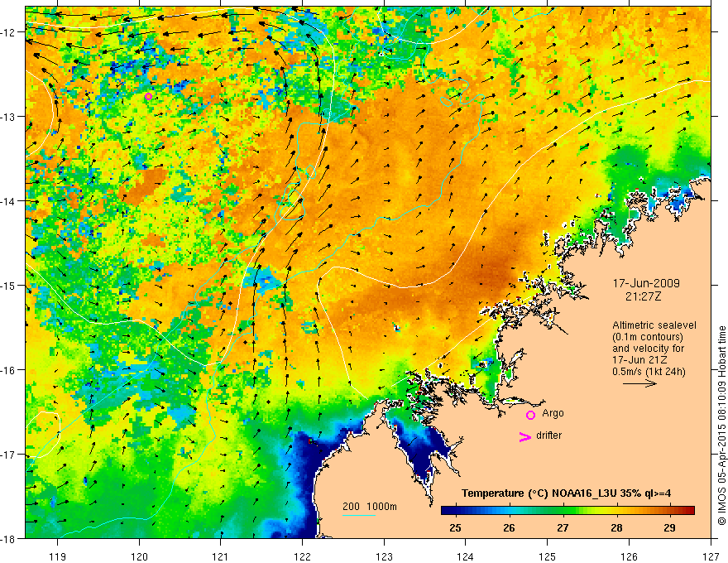Click the 'Altimetric sealevel' text
Image resolution: width=728 pixels, height=563 pixels.
pyautogui.click(x=654, y=325)
